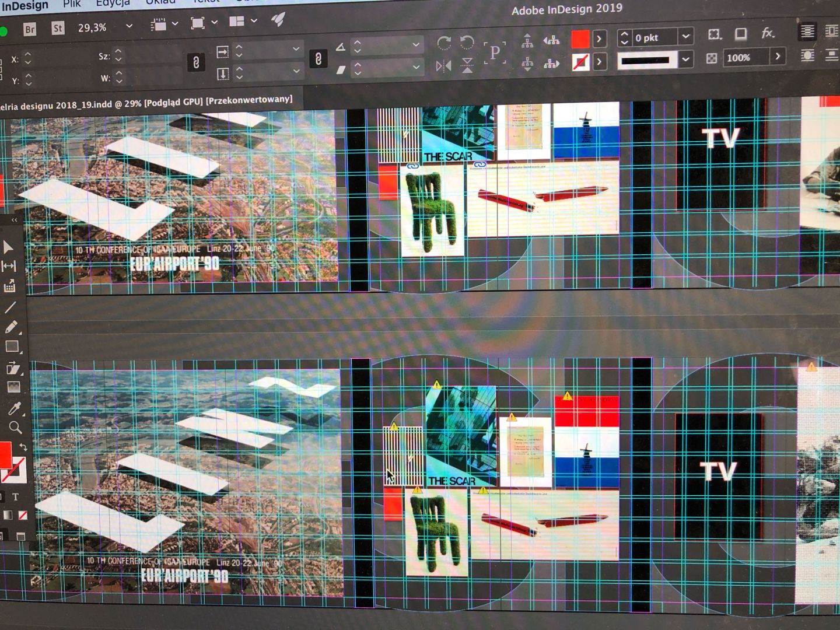The height and width of the screenshot is (630, 840).
Task: Open the stroke weight 0 pkt dropdown
Action: pos(686,37)
